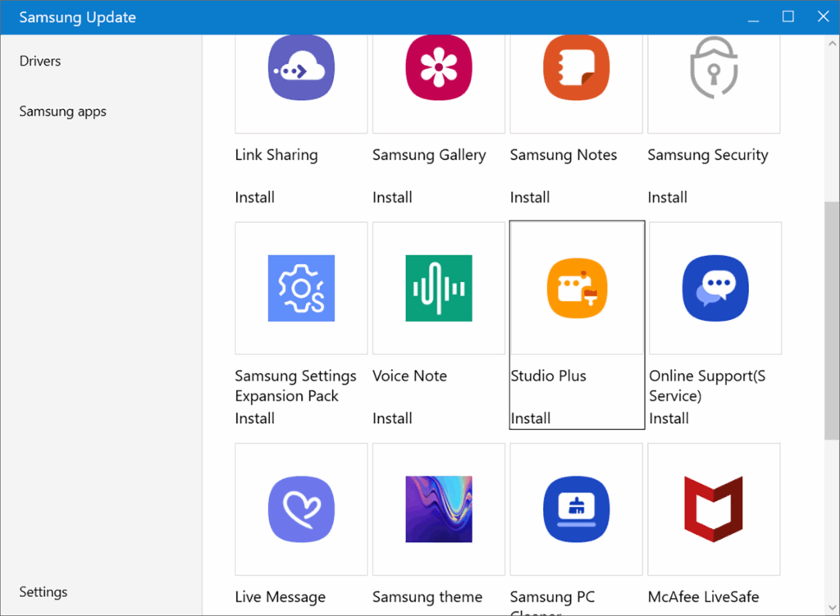The width and height of the screenshot is (840, 616).
Task: Install Studio Plus
Action: (531, 418)
